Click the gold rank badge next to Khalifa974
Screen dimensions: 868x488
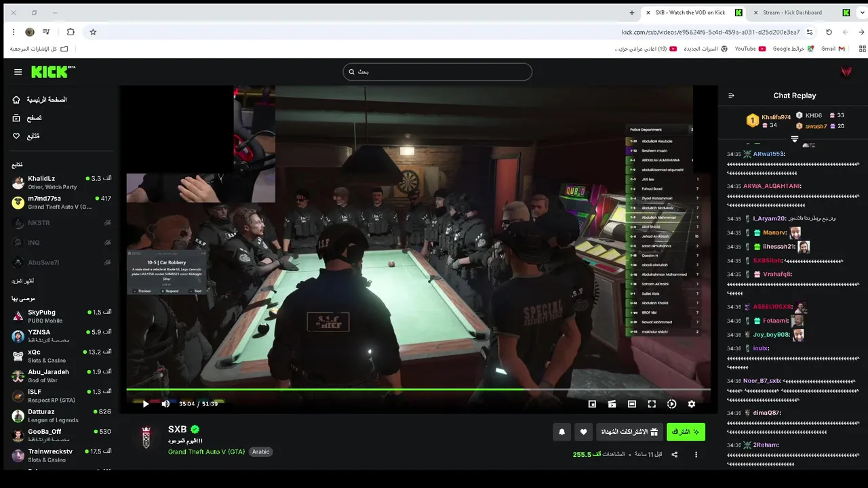(x=752, y=121)
